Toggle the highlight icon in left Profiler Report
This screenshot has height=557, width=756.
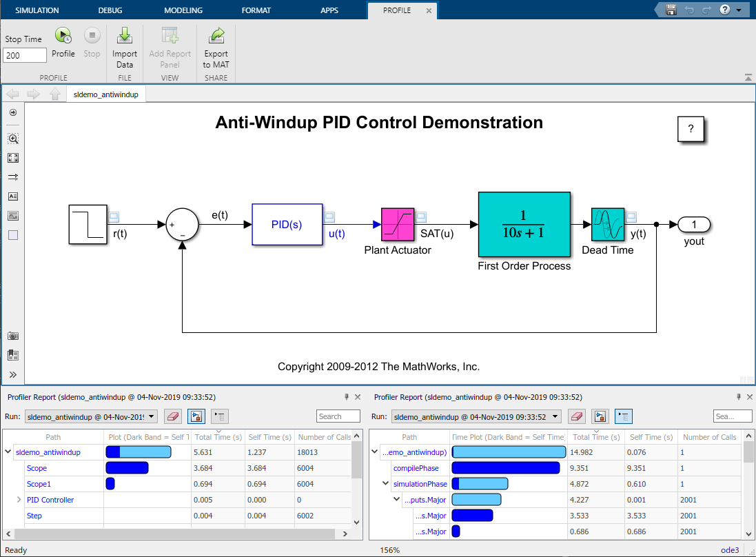pos(194,416)
